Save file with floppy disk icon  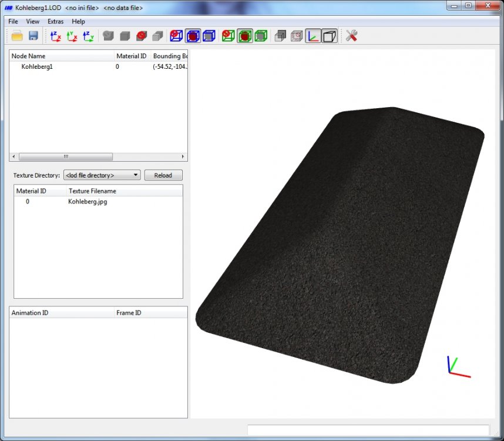pos(33,36)
